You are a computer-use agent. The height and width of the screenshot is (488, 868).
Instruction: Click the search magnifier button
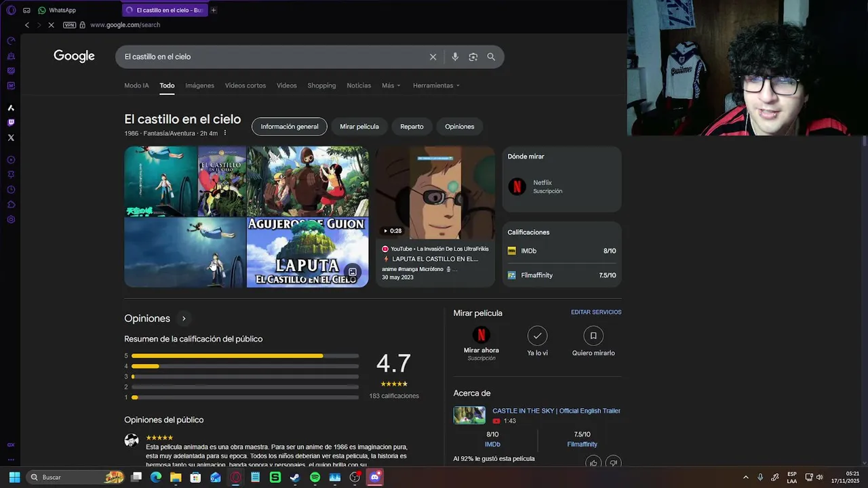(491, 57)
